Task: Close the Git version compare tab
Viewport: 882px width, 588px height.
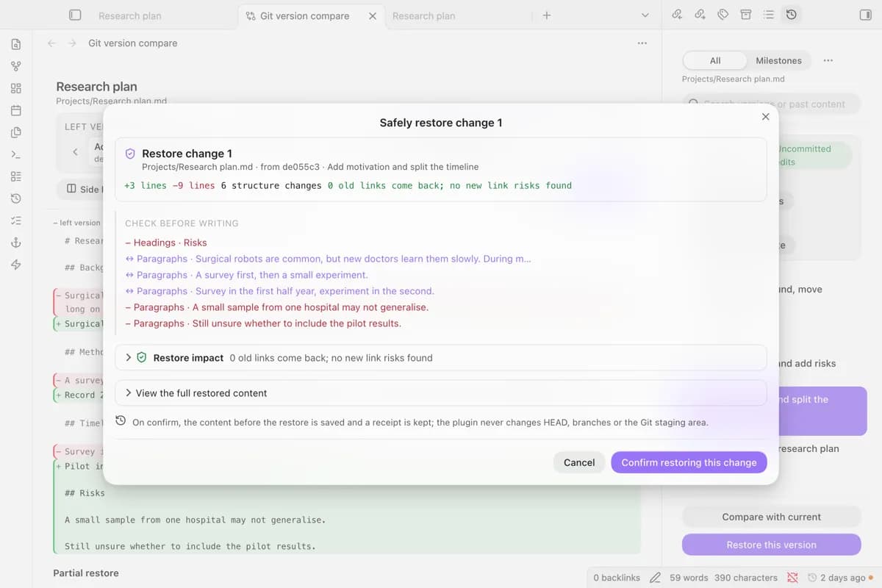Action: pos(373,15)
